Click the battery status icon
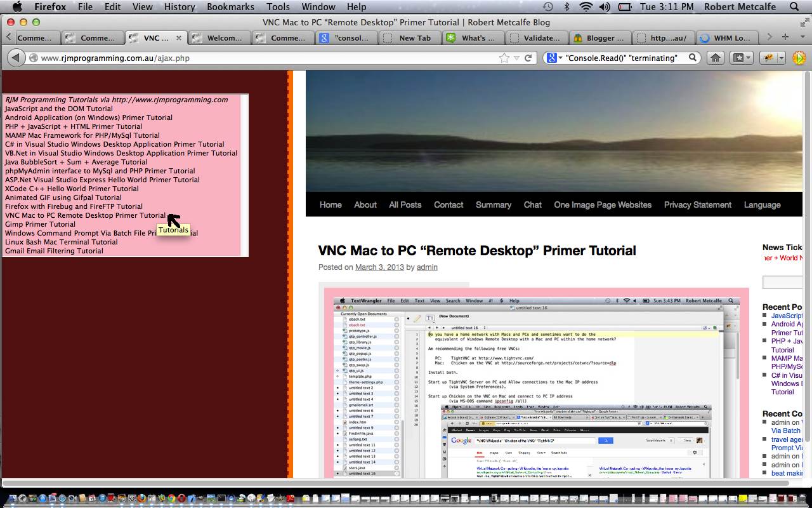The width and height of the screenshot is (812, 508). (x=625, y=7)
